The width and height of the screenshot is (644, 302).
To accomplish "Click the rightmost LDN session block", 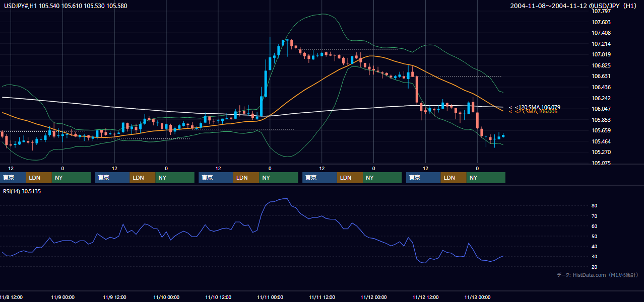I will click(x=454, y=178).
